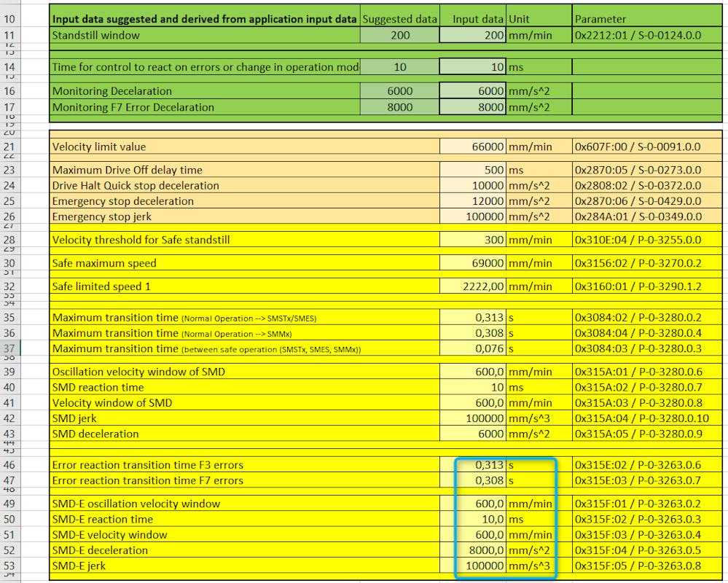Click the 'Emergency stop jerk' label
Viewport: 728px width, 583px height.
click(x=244, y=216)
